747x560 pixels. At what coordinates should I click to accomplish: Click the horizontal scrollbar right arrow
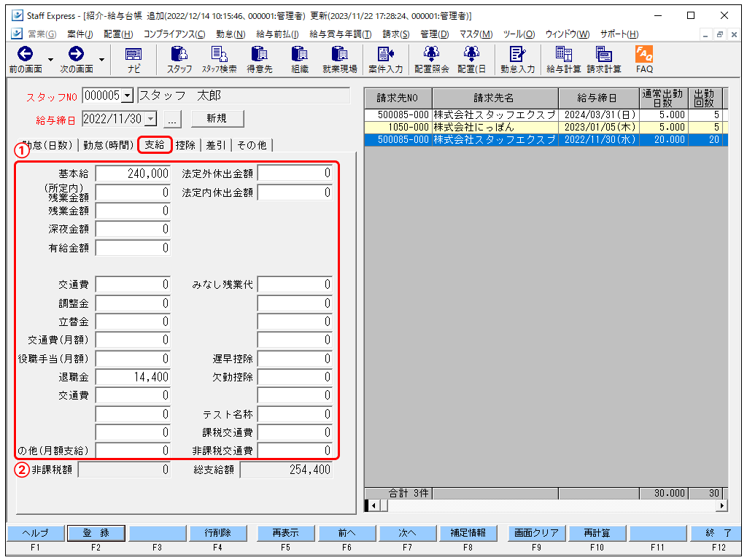[722, 505]
